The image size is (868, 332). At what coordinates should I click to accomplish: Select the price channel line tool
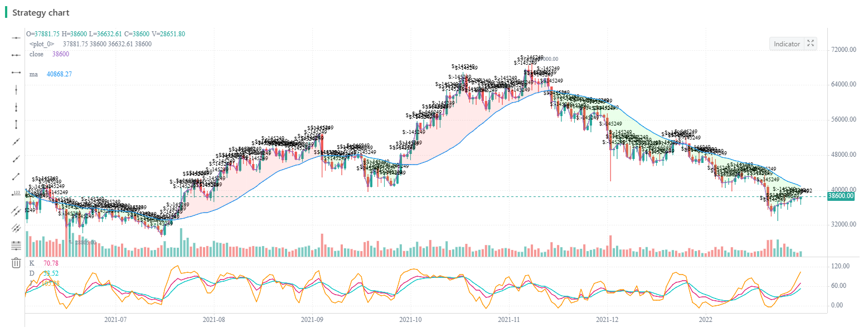click(16, 211)
